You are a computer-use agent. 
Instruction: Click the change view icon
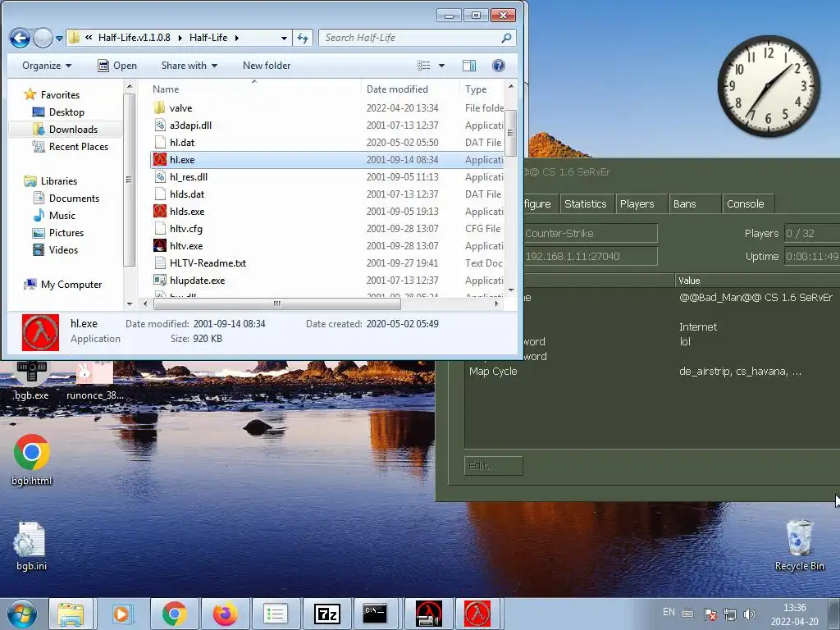424,66
